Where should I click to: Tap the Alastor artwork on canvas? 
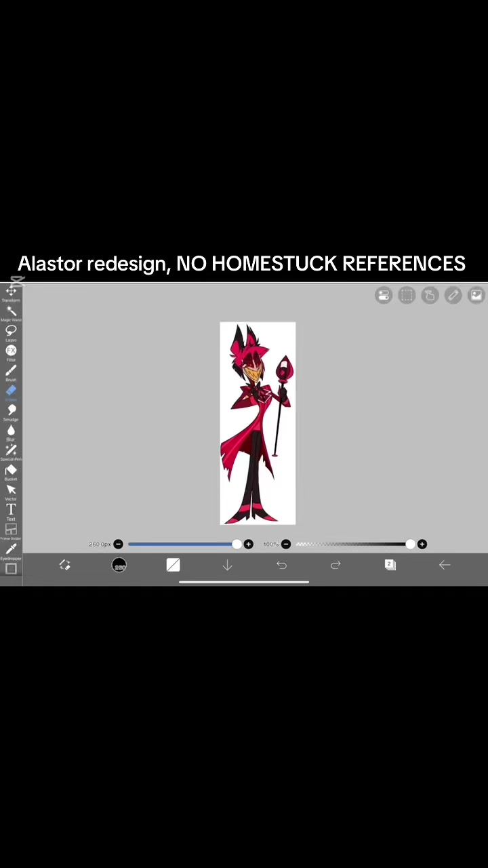click(x=258, y=423)
